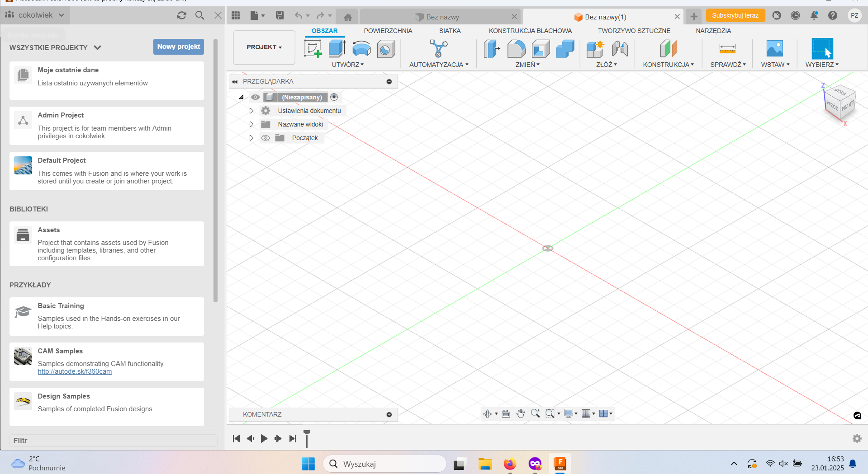Image resolution: width=868 pixels, height=474 pixels.
Task: Open the PROJEKT workspace dropdown
Action: click(264, 47)
